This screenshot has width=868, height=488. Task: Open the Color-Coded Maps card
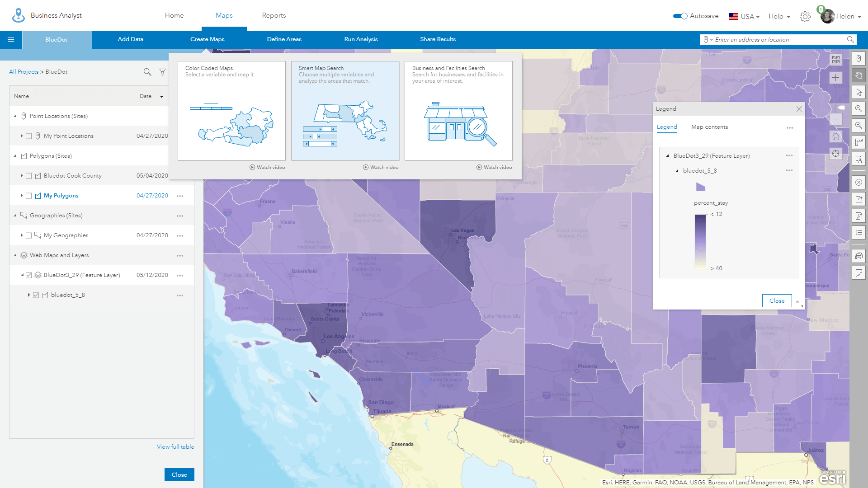click(232, 111)
